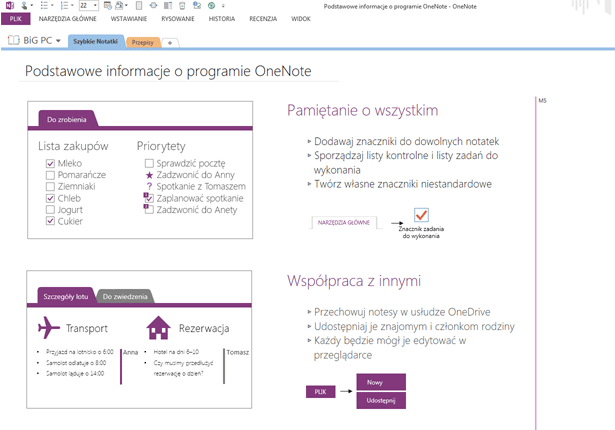
Task: Click the green round globe icon
Action: 211,5
